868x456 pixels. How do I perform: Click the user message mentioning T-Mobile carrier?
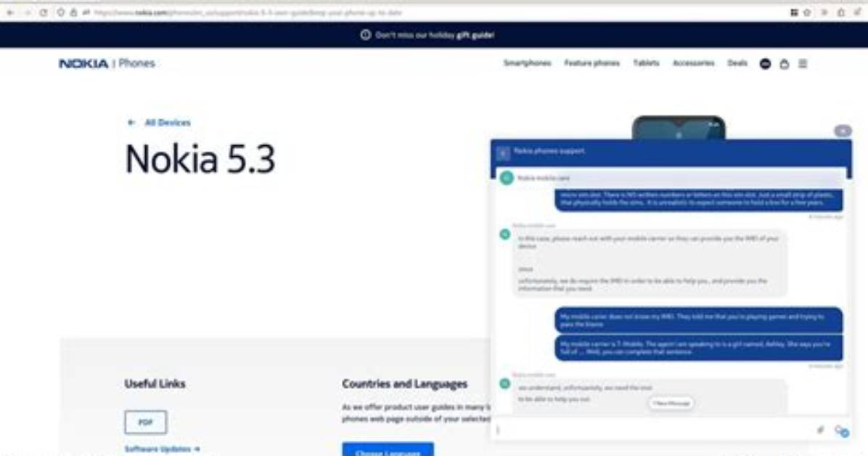tap(699, 348)
